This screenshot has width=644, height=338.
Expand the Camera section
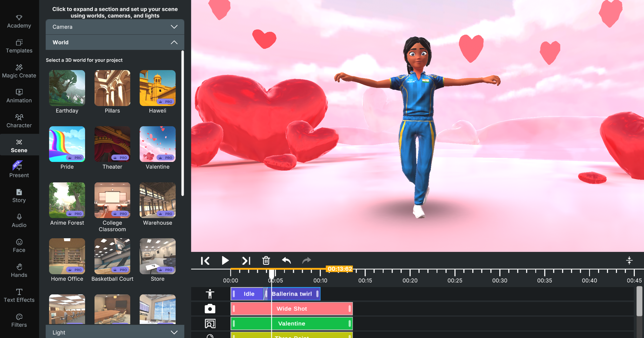[x=114, y=27]
